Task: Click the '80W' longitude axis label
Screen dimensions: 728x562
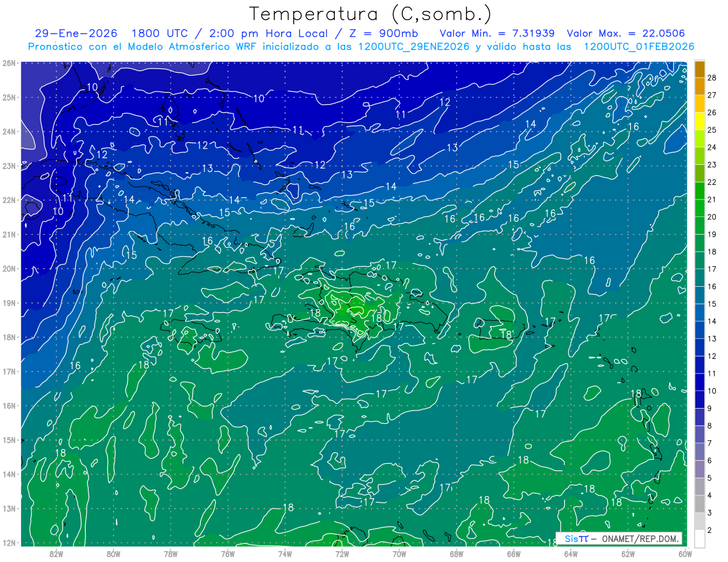Action: [113, 554]
